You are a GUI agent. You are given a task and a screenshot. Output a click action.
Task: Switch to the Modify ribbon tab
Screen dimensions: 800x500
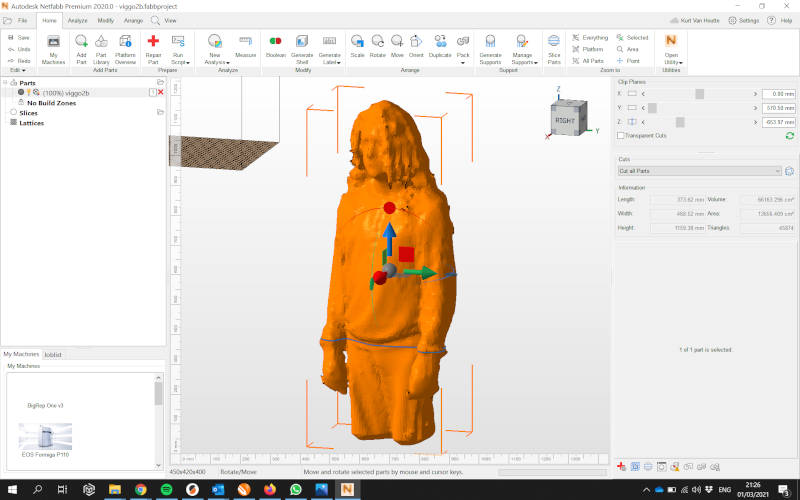coord(106,20)
